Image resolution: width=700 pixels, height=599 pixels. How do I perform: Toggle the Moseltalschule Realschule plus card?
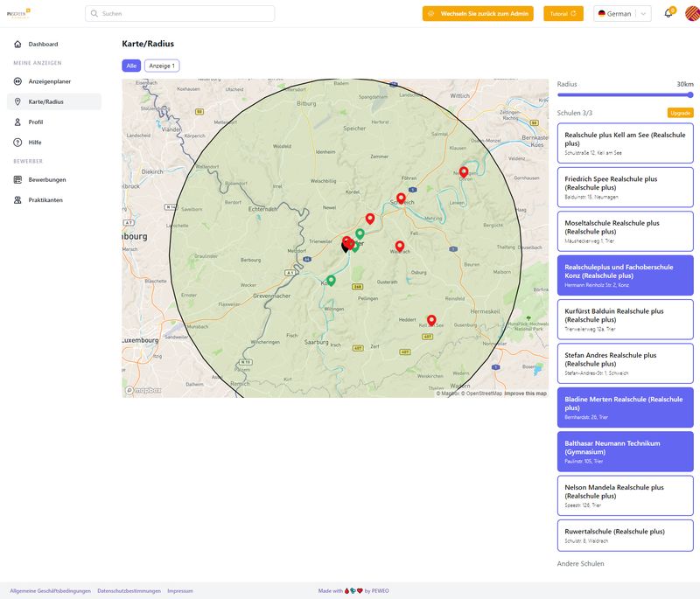click(x=625, y=232)
